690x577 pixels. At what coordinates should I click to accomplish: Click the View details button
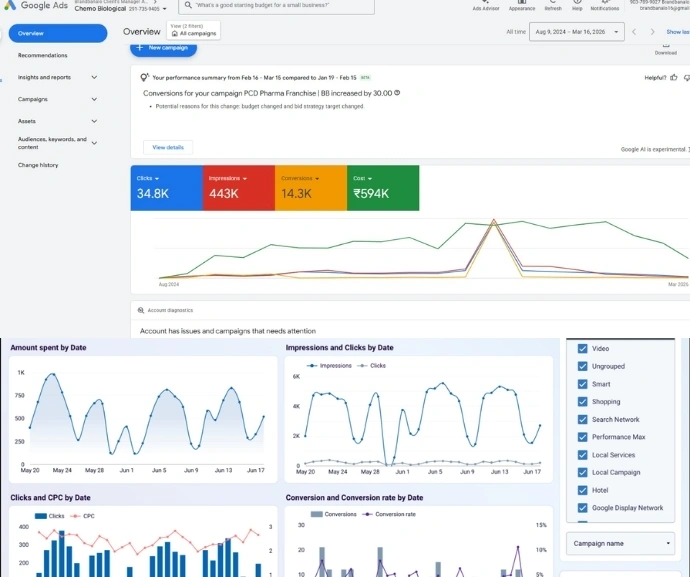tap(167, 147)
